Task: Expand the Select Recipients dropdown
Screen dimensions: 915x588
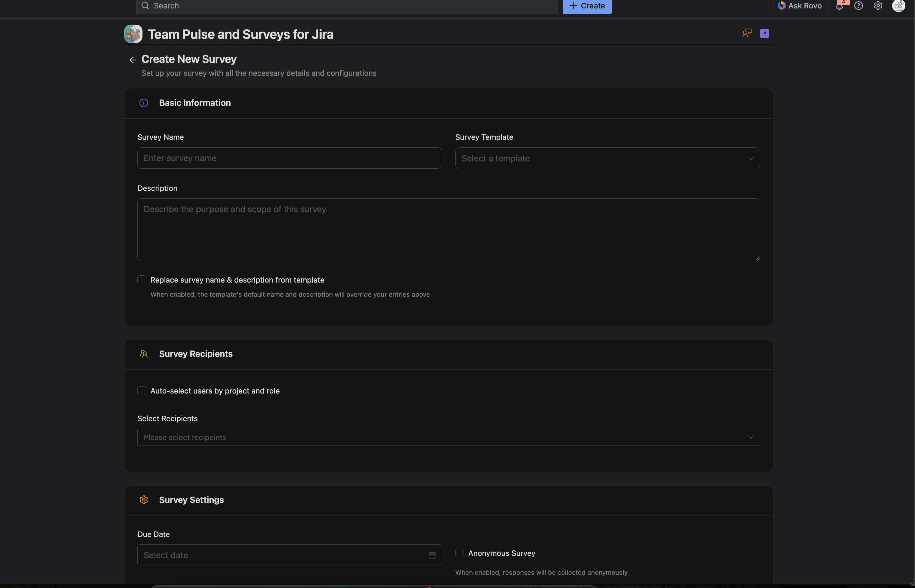Action: (x=448, y=438)
